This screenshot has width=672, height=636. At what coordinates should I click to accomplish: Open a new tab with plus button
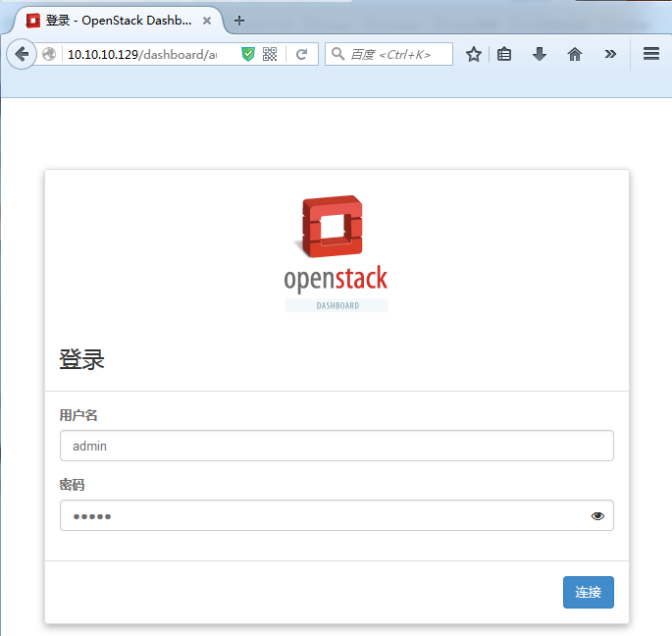point(239,21)
